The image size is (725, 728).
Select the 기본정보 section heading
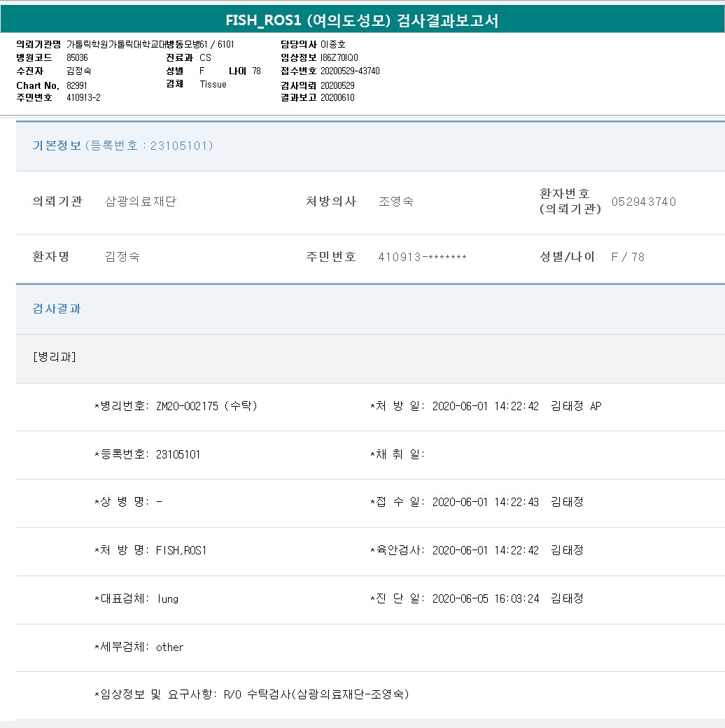57,146
